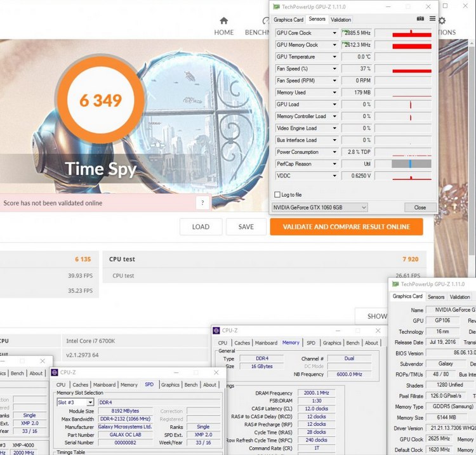Click the Close button in GPU-Z
Viewport: 476px width, 455px height.
[420, 208]
